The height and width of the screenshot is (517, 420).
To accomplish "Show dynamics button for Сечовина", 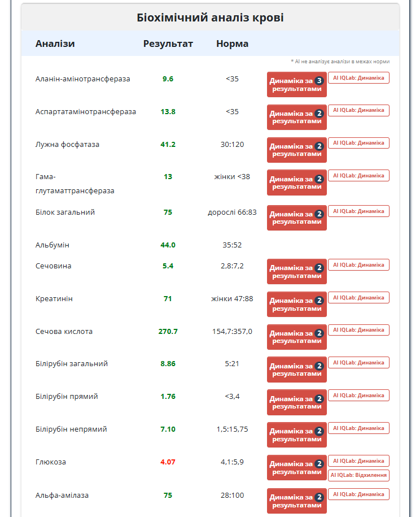I will pyautogui.click(x=296, y=272).
